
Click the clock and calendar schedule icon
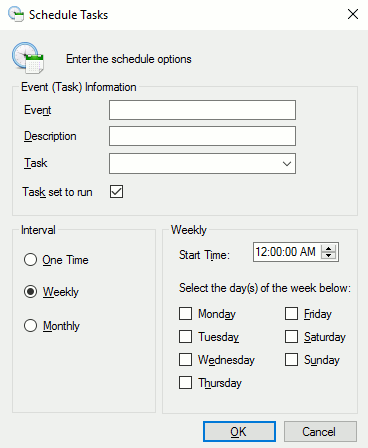tap(28, 57)
